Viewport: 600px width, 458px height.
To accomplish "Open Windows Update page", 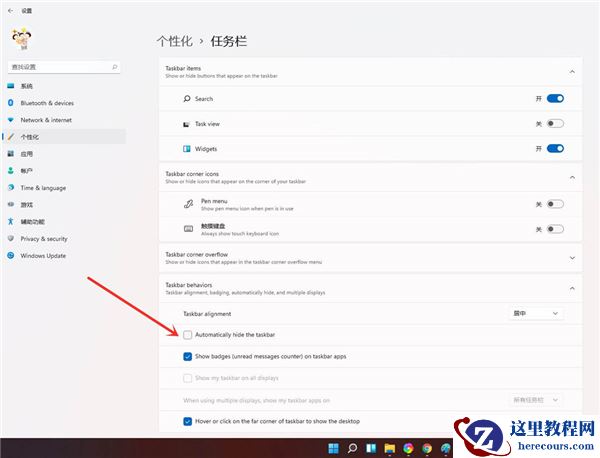I will (x=64, y=255).
